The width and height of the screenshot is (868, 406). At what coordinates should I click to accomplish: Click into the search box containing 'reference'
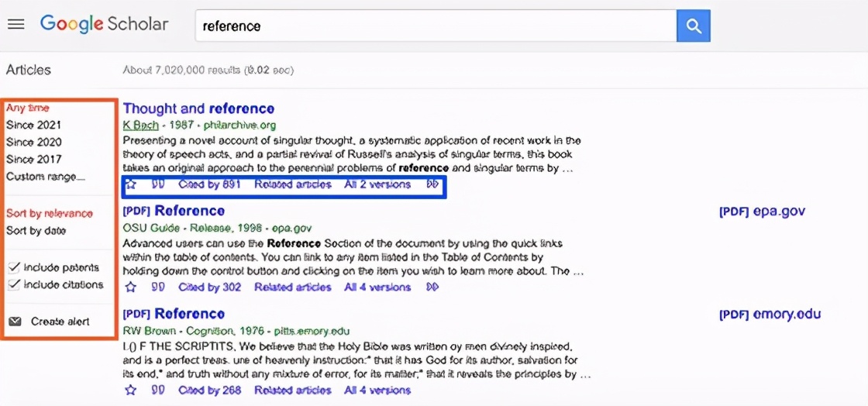coord(436,26)
